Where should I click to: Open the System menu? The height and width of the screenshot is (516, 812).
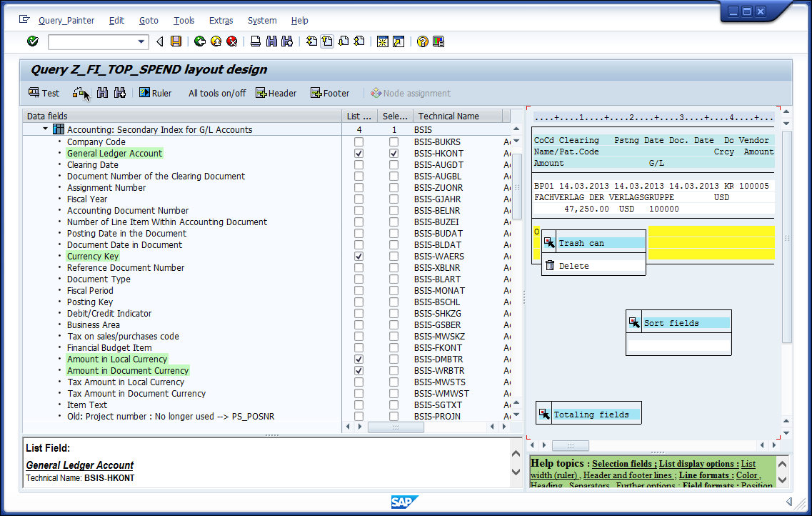[262, 20]
